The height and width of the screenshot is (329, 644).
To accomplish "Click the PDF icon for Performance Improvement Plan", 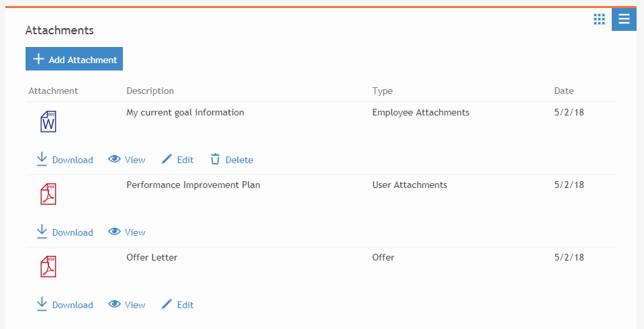I will tap(48, 194).
